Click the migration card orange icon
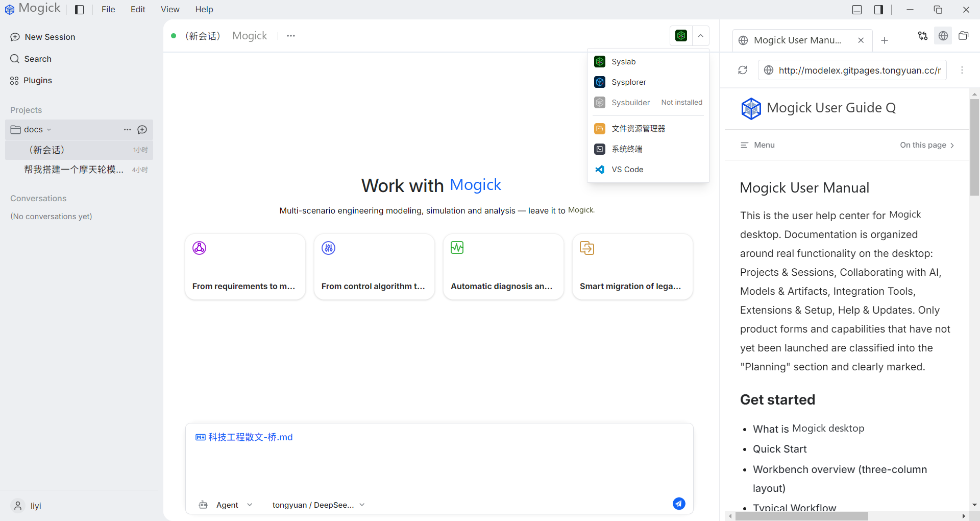The height and width of the screenshot is (521, 980). click(x=587, y=248)
